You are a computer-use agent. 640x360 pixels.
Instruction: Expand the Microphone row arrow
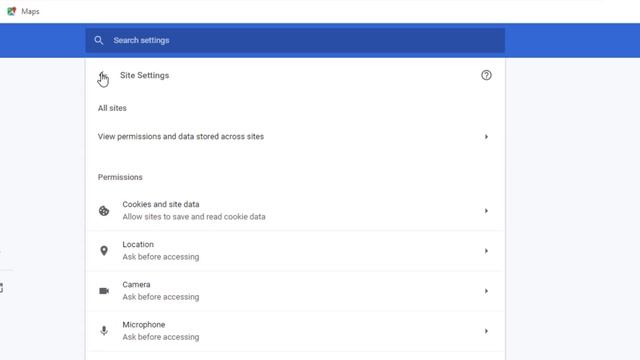pyautogui.click(x=486, y=331)
